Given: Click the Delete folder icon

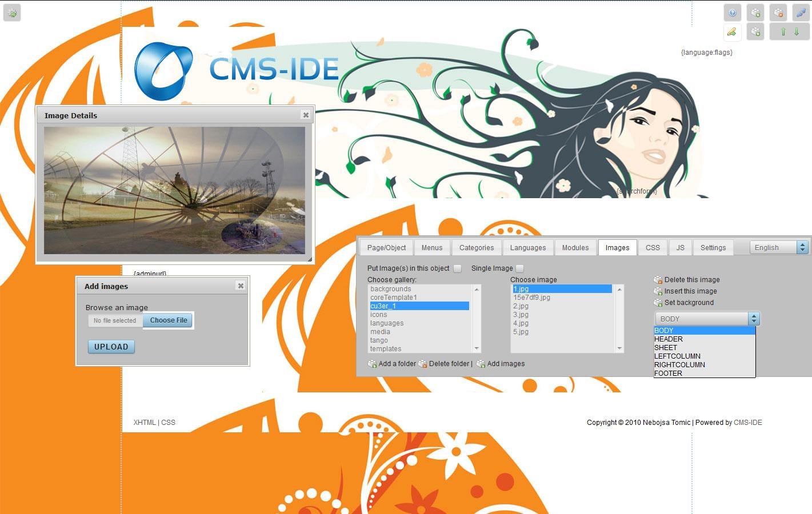Looking at the screenshot, I should click(423, 363).
